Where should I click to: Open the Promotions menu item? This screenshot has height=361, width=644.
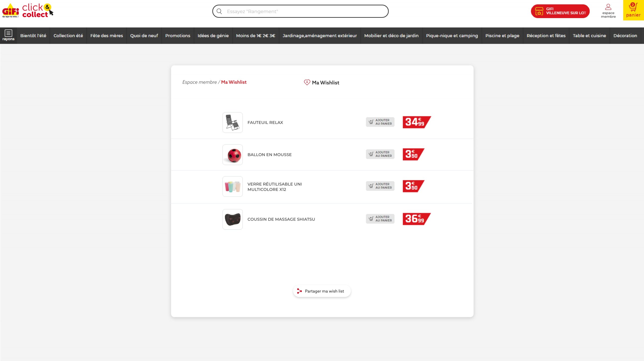click(178, 36)
